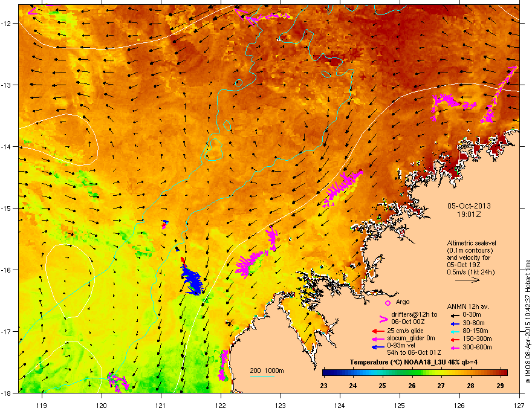Click the '30-80m' depth label
The image size is (532, 411).
pos(473,323)
